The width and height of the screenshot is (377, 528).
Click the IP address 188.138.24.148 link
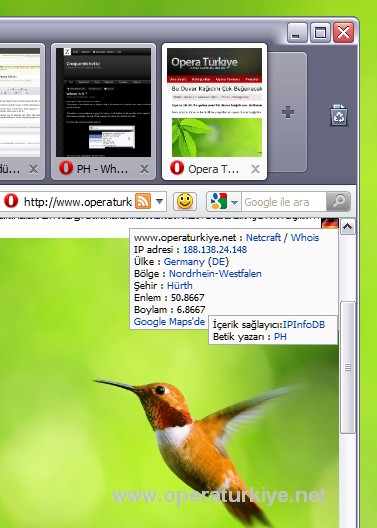click(x=215, y=250)
